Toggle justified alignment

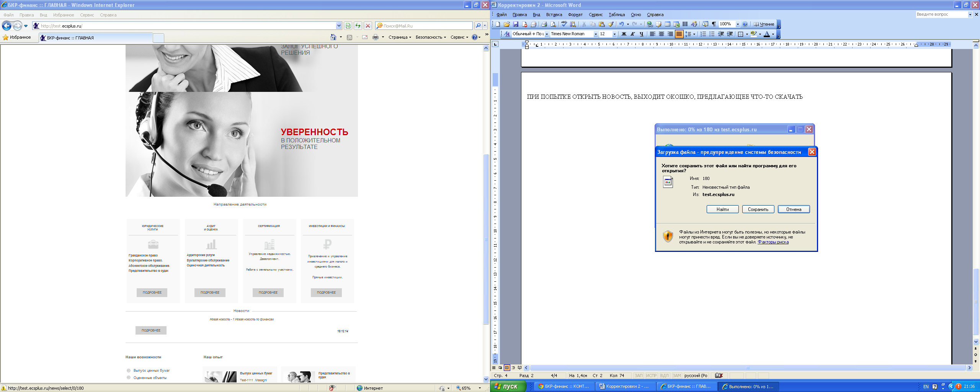coord(679,34)
